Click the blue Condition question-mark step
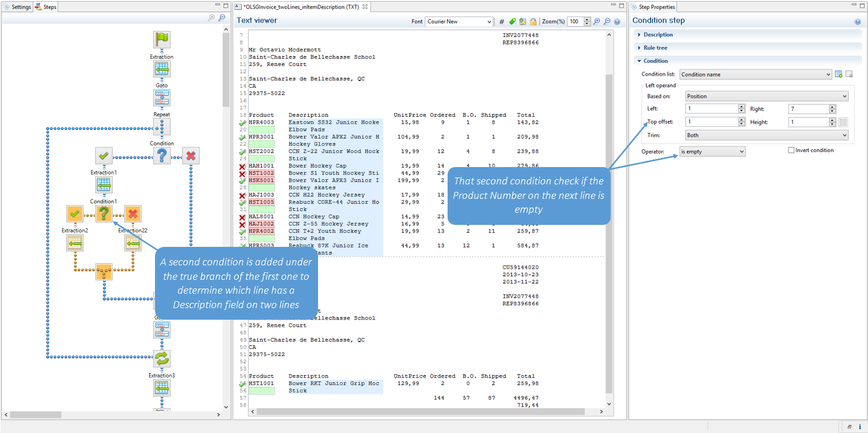 (x=161, y=156)
